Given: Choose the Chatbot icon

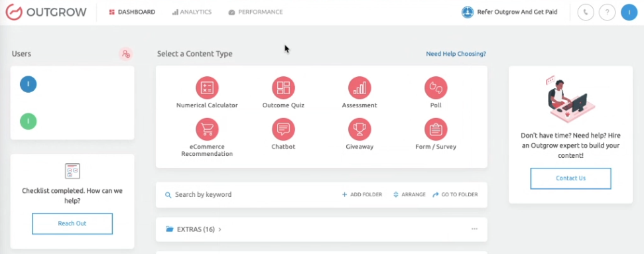Looking at the screenshot, I should (283, 129).
